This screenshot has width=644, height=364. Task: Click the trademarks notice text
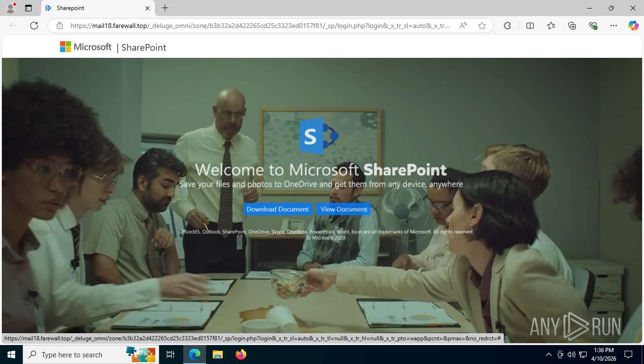pyautogui.click(x=325, y=232)
